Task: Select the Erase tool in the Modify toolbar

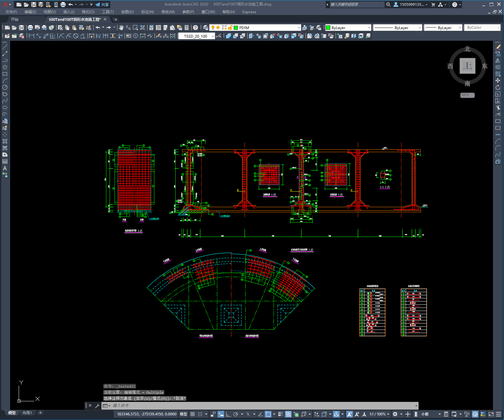Action: [x=498, y=47]
